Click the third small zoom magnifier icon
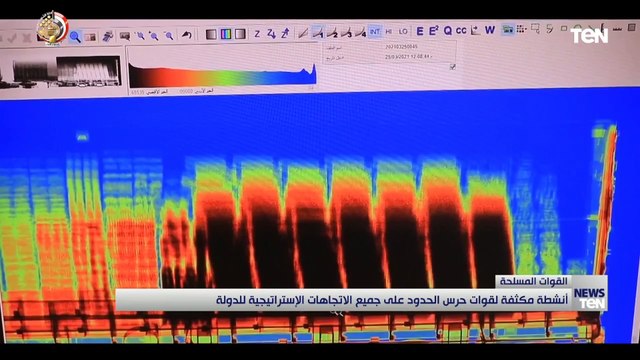The image size is (640, 360). click(169, 36)
